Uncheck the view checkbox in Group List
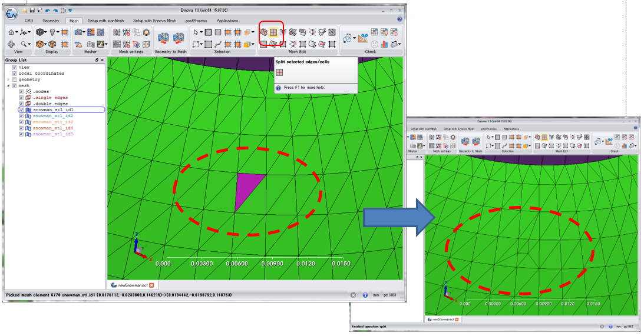Screen dimensions: 644x336 tap(15, 67)
